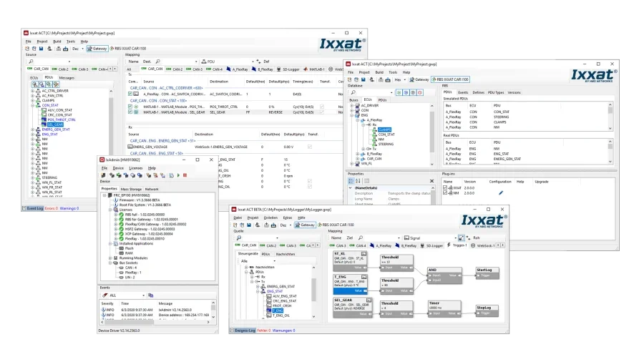Click the red circle icon in Database toolbar
Viewport: 644px width, 362px height.
pos(420,93)
